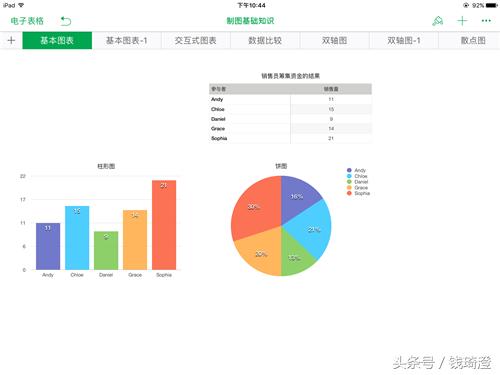Select Andy's value cell 11
This screenshot has height=375, width=500.
331,99
